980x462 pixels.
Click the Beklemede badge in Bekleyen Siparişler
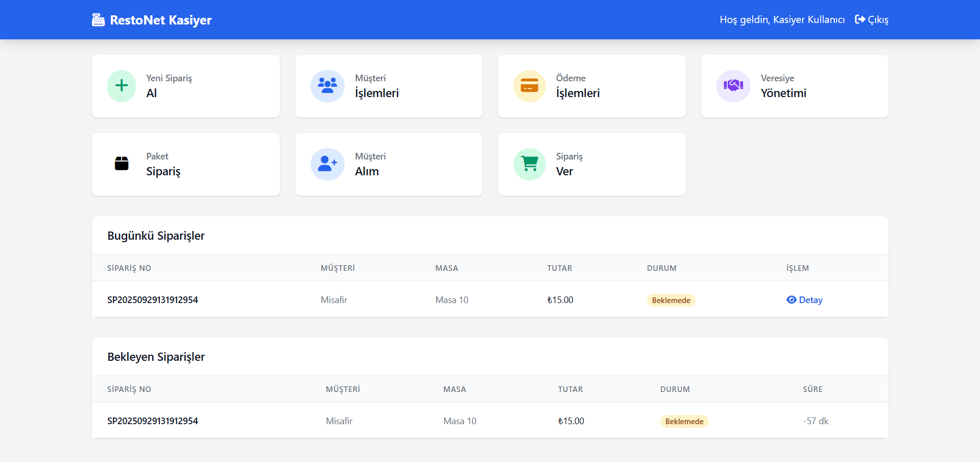[684, 422]
